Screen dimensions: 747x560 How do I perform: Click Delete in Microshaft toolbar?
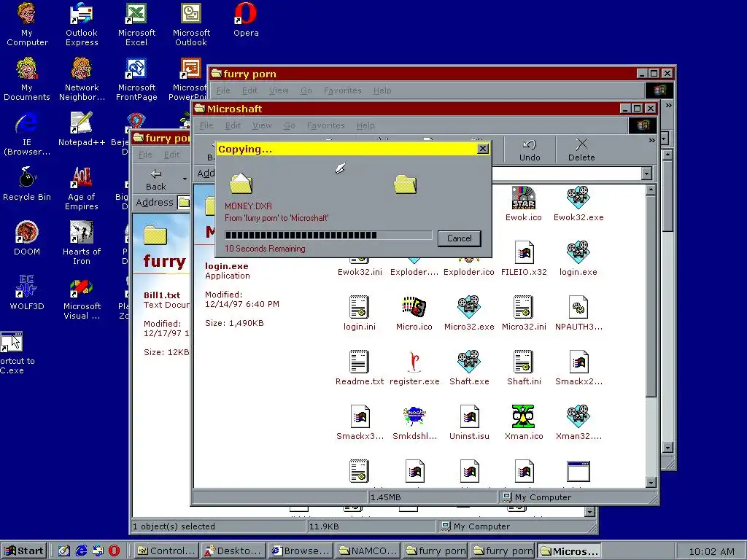tap(581, 150)
